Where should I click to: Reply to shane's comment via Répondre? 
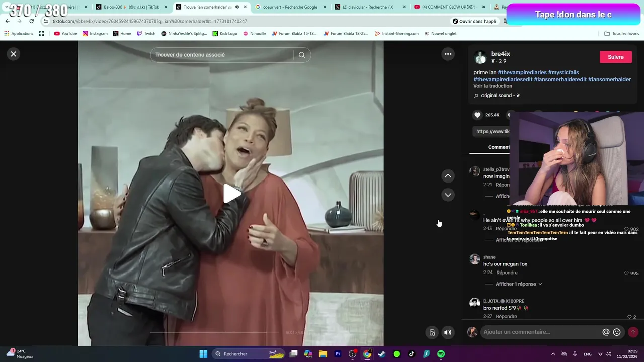tap(507, 273)
